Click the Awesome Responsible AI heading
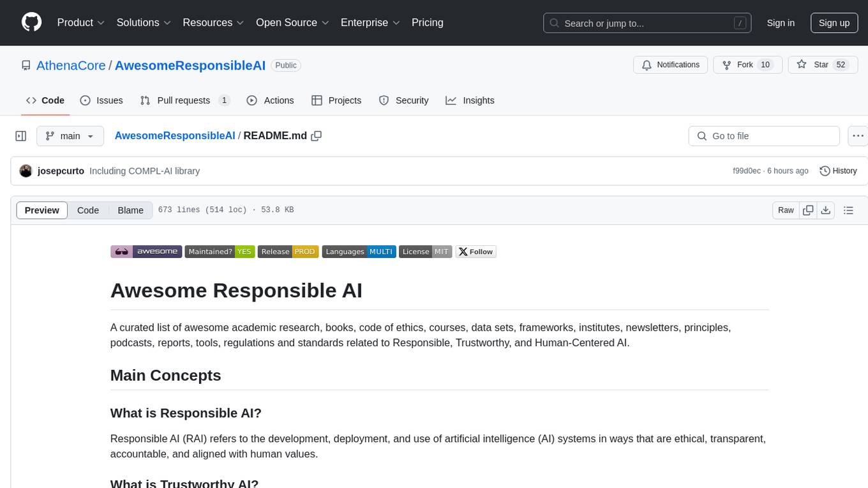The height and width of the screenshot is (488, 868). coord(236,290)
